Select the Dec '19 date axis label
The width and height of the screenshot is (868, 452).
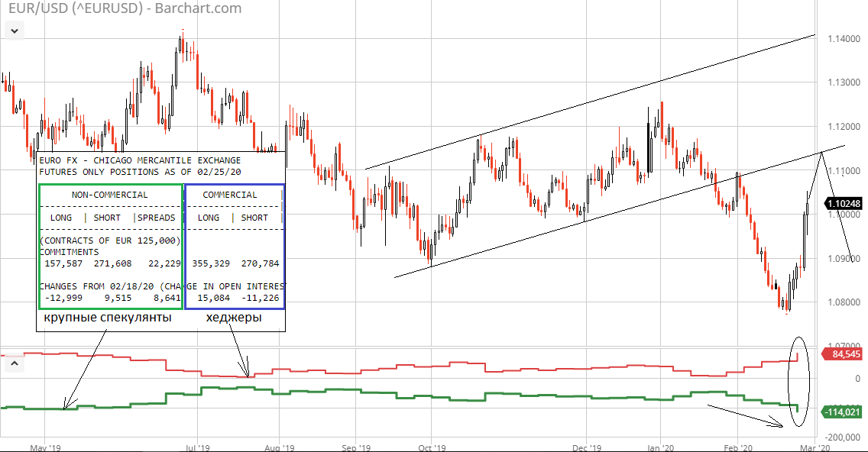coord(586,445)
